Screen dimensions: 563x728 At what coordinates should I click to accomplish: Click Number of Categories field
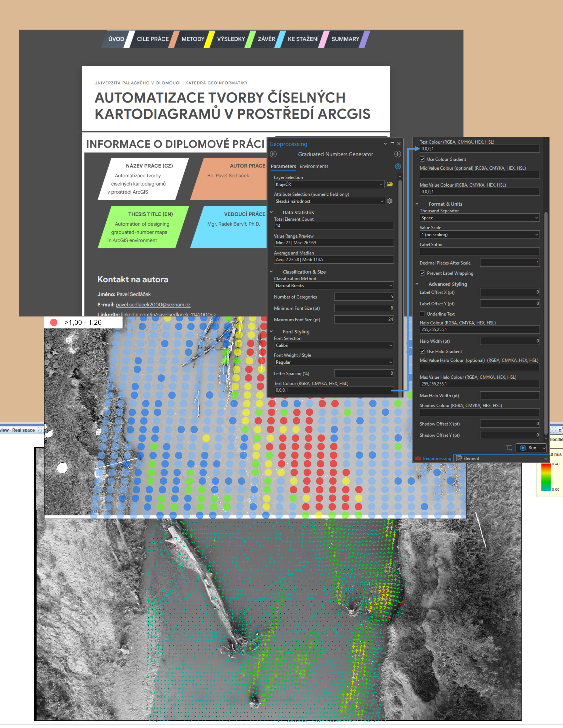click(364, 297)
